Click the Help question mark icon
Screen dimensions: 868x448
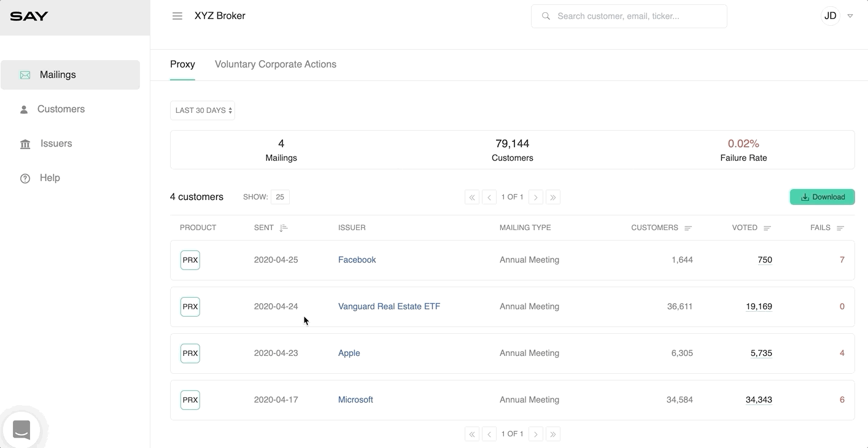coord(25,178)
